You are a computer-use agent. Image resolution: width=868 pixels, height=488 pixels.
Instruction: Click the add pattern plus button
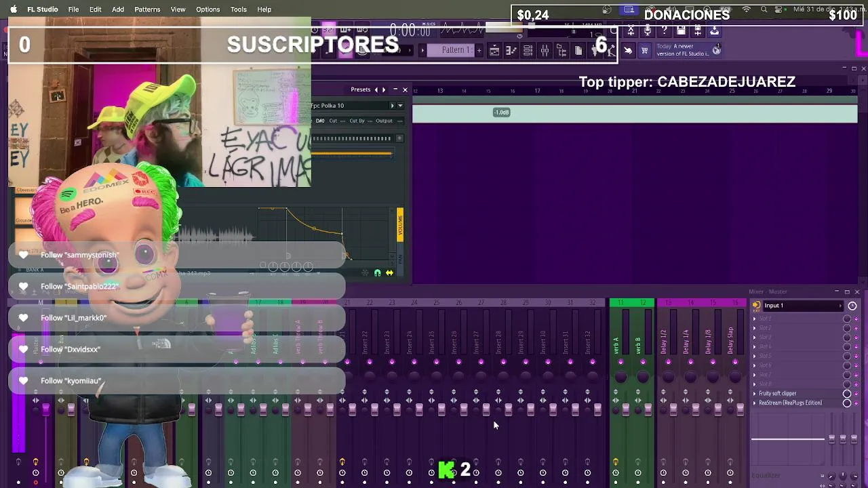tap(479, 50)
